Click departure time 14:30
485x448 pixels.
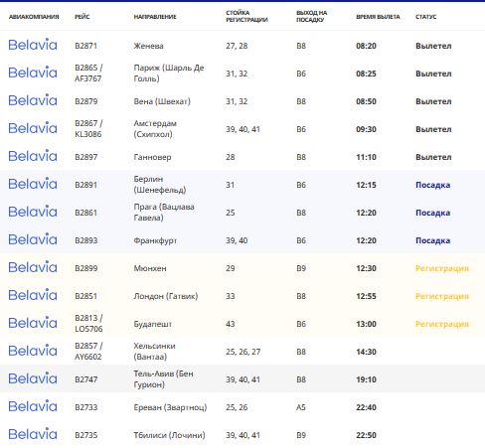[x=366, y=352]
